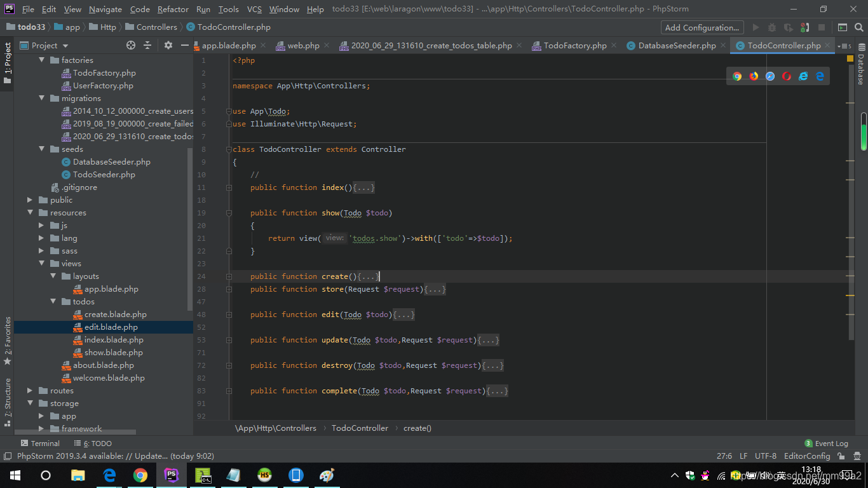Click the Stop square icon
Image resolution: width=868 pixels, height=488 pixels.
pyautogui.click(x=822, y=27)
